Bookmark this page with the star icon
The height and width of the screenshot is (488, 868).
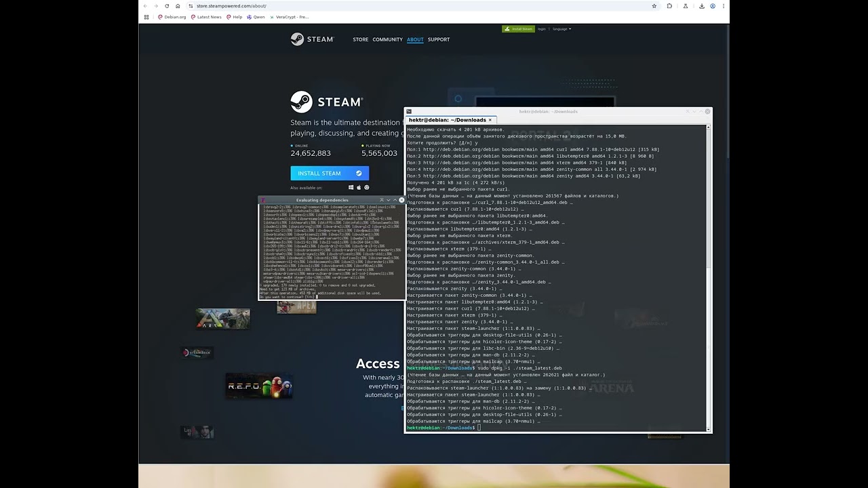pyautogui.click(x=654, y=5)
